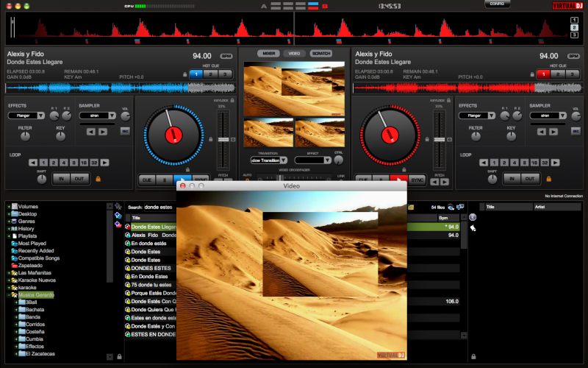This screenshot has width=588, height=368.
Task: Click the left deck blue jog wheel
Action: point(173,135)
